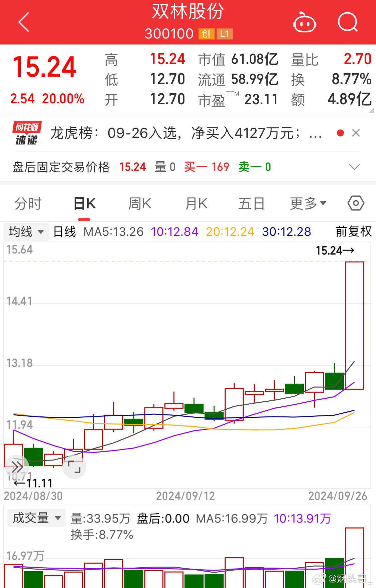Tap the 市值 61.08亿 value
This screenshot has width=376, height=588.
[x=238, y=60]
